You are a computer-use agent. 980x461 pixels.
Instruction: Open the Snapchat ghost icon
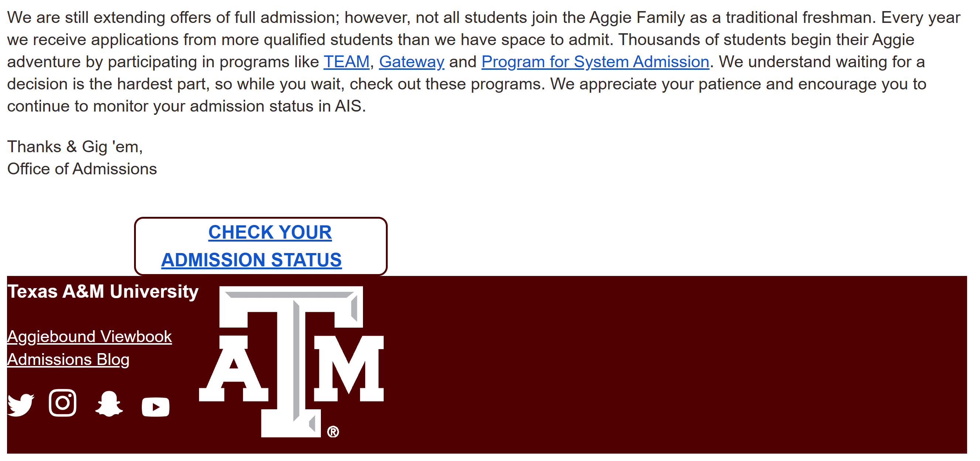(x=109, y=404)
